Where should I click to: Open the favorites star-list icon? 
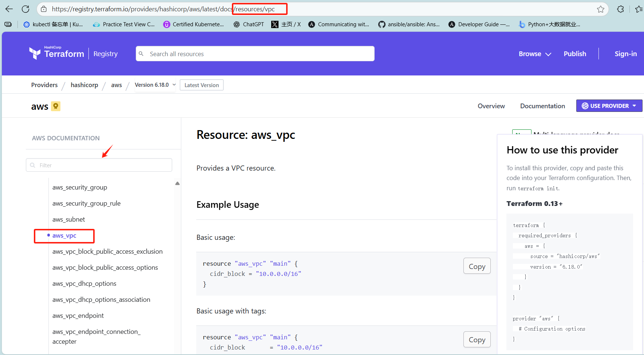point(639,9)
